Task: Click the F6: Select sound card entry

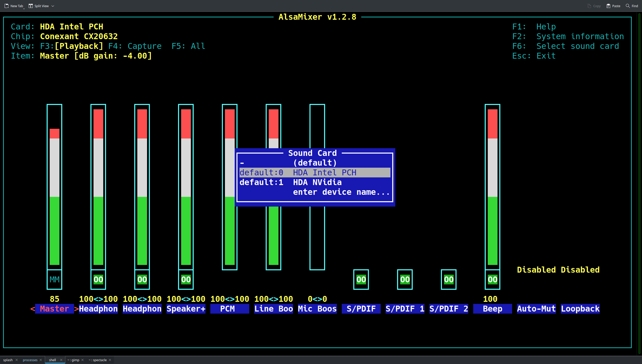Action: pos(566,46)
